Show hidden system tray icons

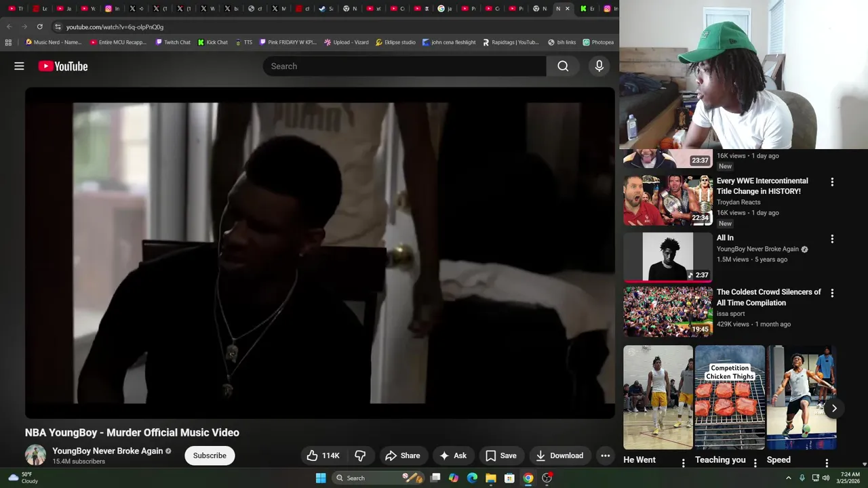click(x=788, y=478)
